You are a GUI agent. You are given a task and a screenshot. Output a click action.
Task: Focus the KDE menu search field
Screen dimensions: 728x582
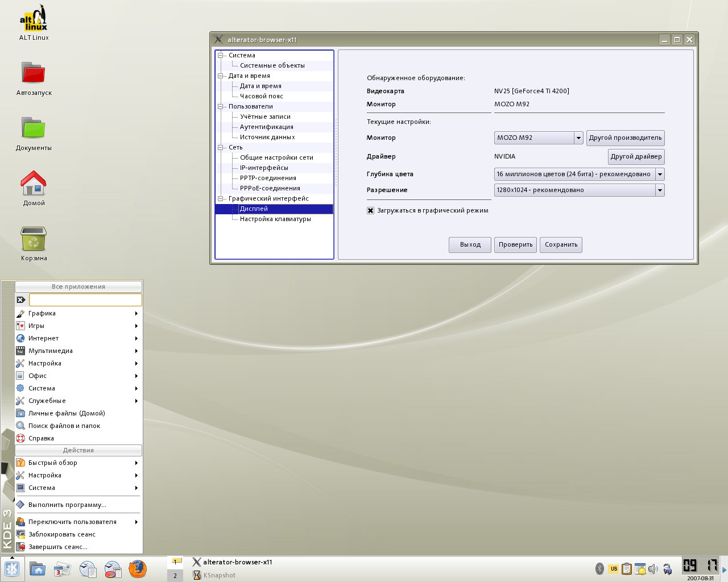(85, 300)
